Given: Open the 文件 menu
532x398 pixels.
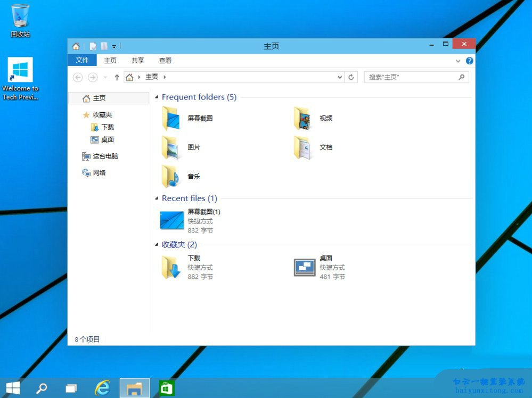Looking at the screenshot, I should pos(82,60).
